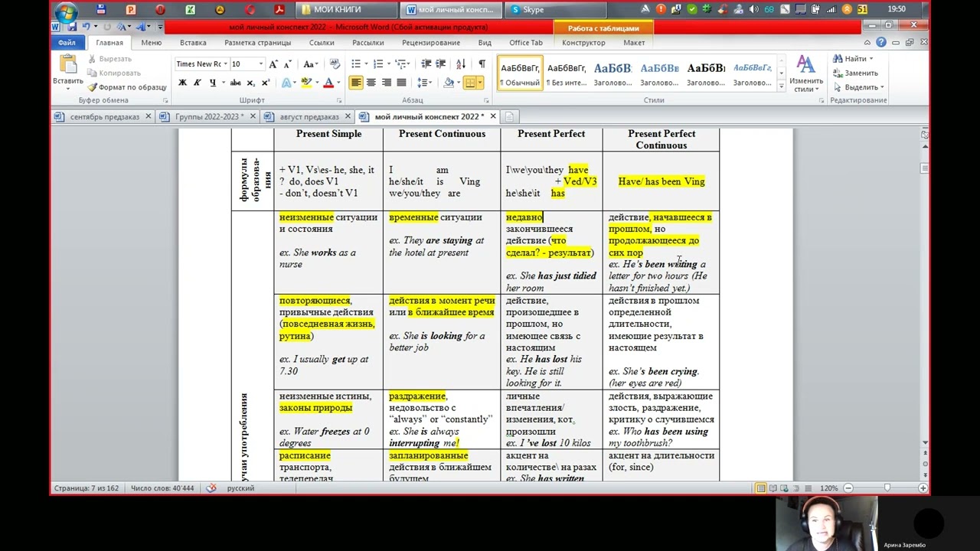This screenshot has width=980, height=551.
Task: Adjust the zoom slider in status bar
Action: [x=886, y=488]
